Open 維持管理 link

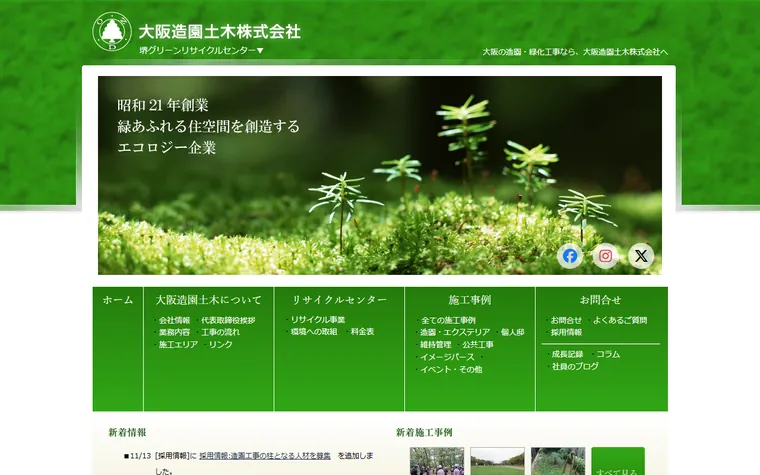436,345
